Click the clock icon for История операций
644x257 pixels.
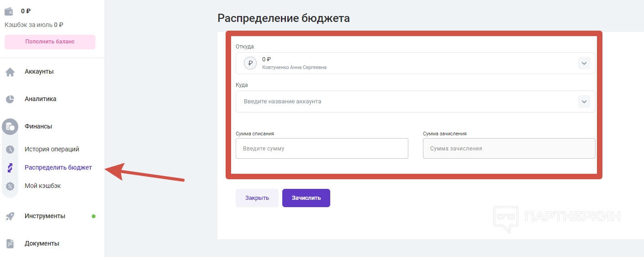[10, 150]
